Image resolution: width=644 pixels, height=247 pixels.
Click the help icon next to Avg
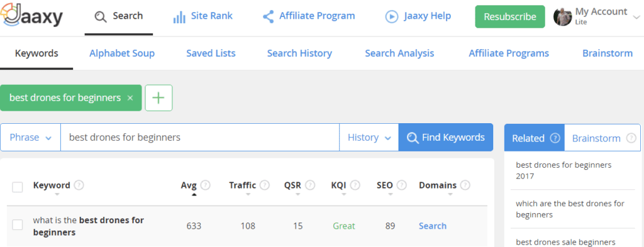[206, 185]
